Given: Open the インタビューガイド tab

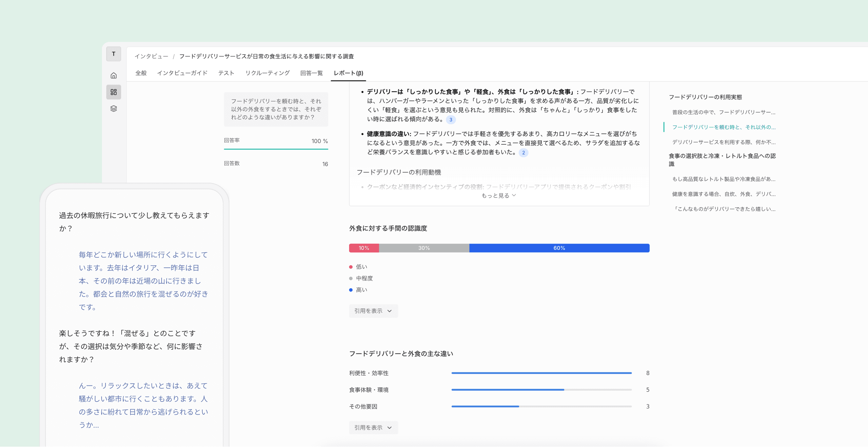Looking at the screenshot, I should [182, 73].
